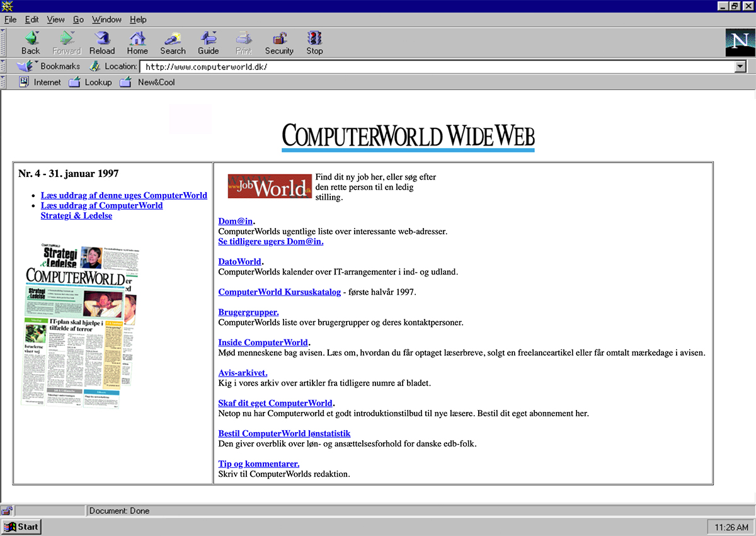Image resolution: width=756 pixels, height=536 pixels.
Task: Open the Security padlock icon
Action: coord(279,43)
